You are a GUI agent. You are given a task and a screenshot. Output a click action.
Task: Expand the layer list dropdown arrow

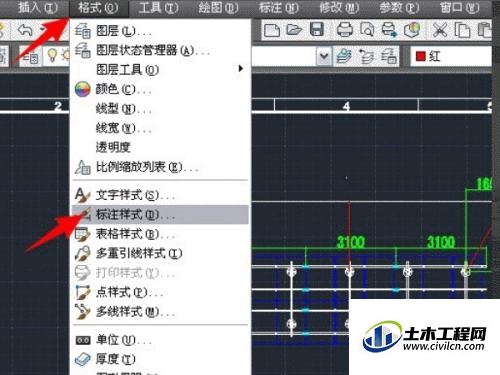tap(324, 56)
